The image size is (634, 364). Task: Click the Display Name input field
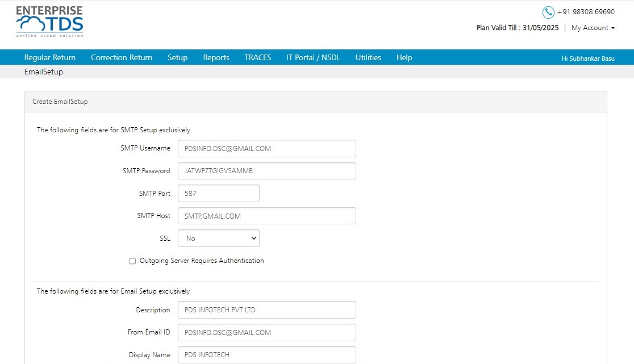click(x=267, y=355)
